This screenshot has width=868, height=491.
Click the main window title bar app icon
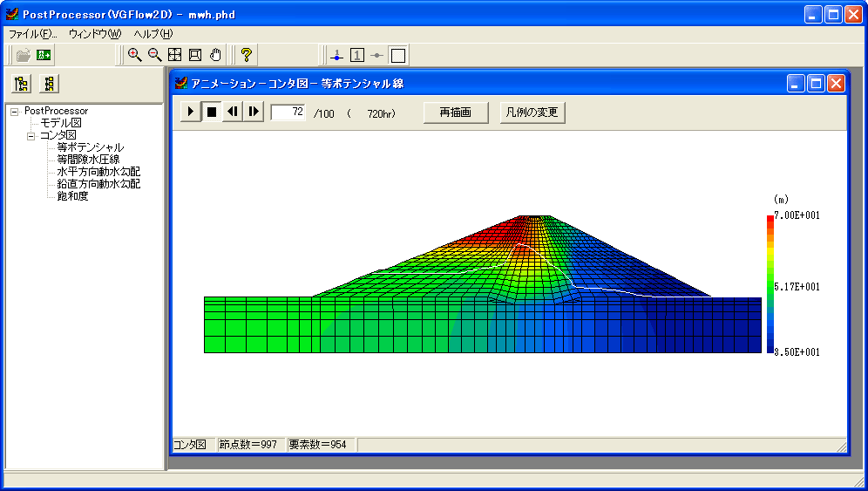click(12, 15)
